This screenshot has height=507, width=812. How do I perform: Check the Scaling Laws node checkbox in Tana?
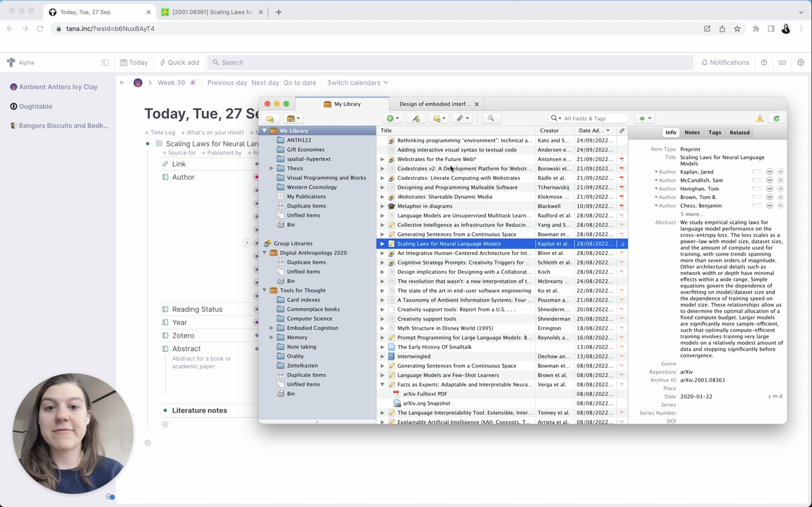(159, 143)
